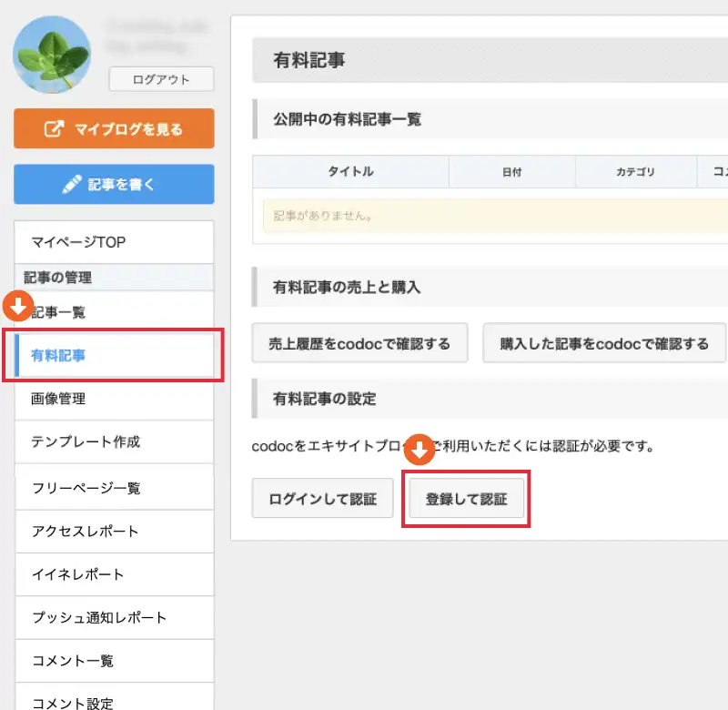Click the orange down-arrow icon near 記事一覧
The image size is (728, 710).
18,306
